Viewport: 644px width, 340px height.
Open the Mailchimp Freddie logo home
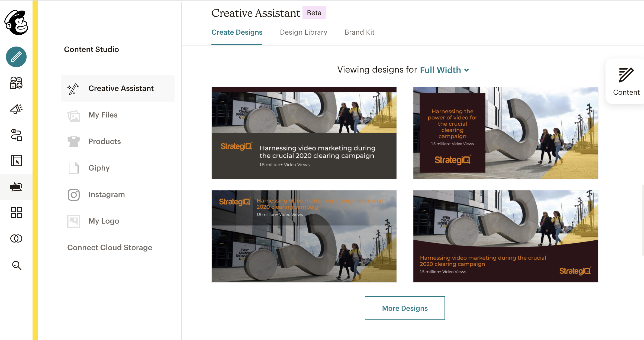[16, 22]
